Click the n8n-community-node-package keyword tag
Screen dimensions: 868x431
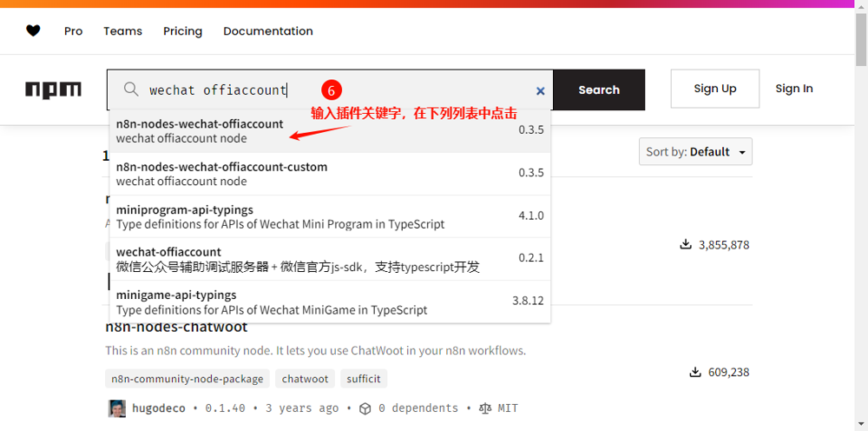(187, 379)
